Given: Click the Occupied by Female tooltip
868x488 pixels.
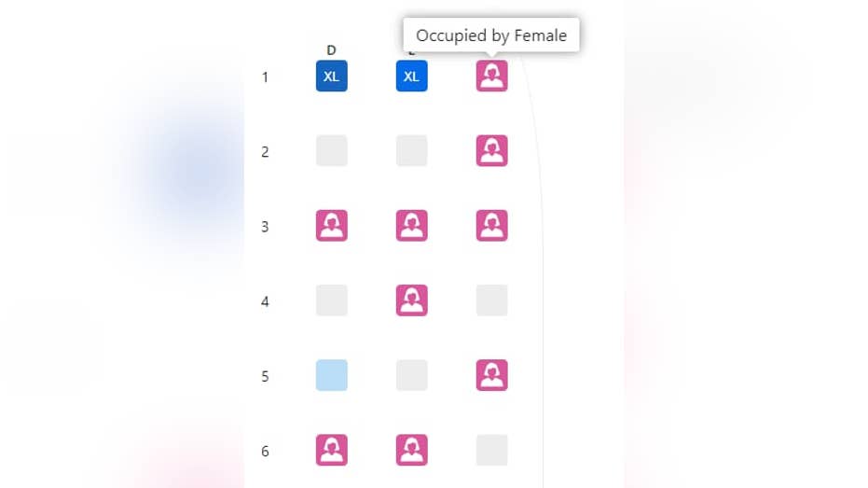Looking at the screenshot, I should pyautogui.click(x=491, y=35).
